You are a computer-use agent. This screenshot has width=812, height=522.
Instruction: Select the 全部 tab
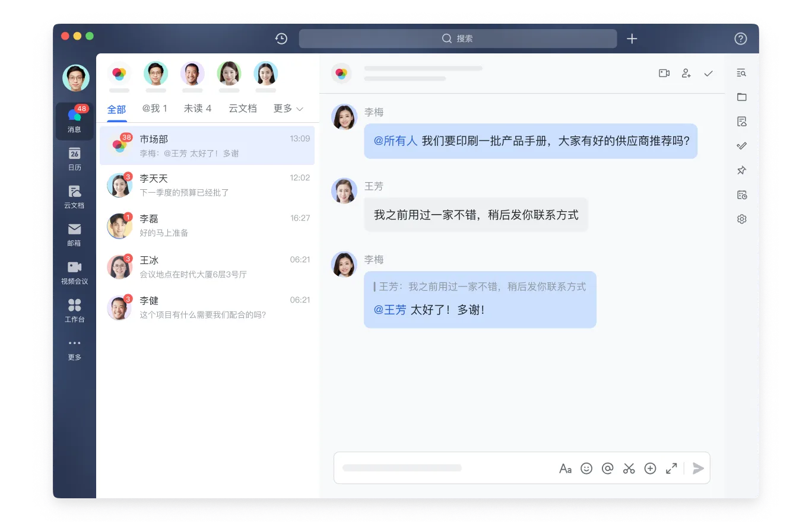[x=116, y=109]
